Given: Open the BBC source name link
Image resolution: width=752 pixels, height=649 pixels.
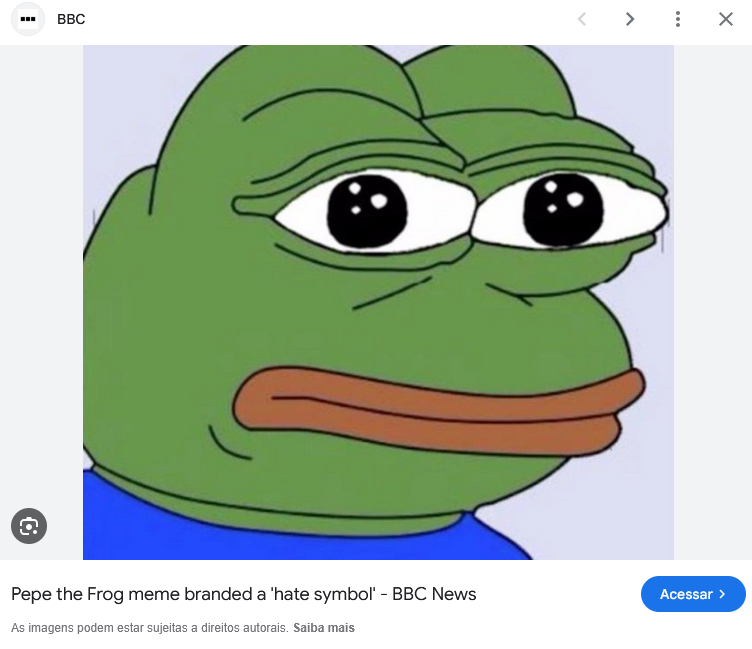Looking at the screenshot, I should (x=71, y=19).
